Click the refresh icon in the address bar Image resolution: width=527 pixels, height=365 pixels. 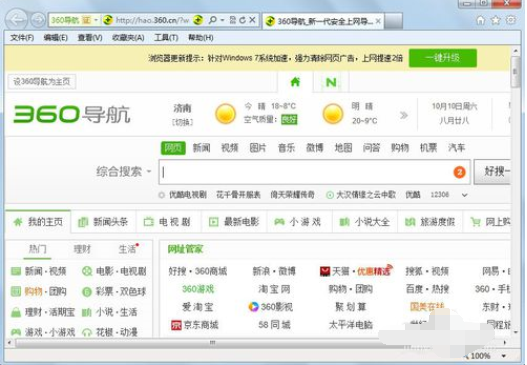click(242, 20)
